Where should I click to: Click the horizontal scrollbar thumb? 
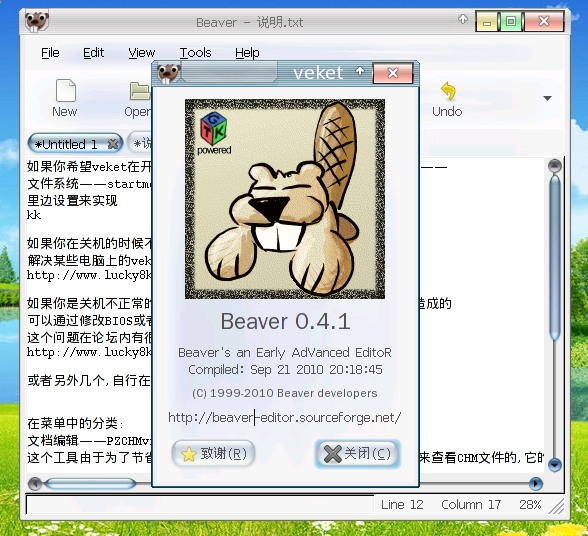coord(90,483)
